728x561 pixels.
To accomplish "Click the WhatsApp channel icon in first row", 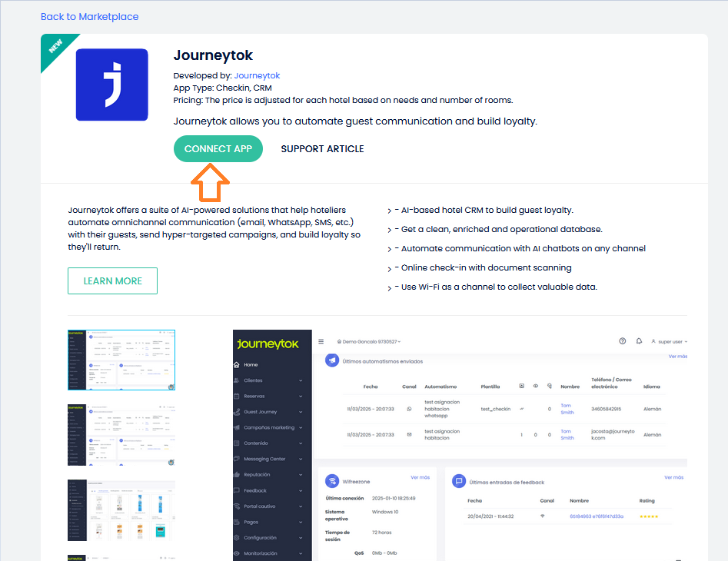I will [409, 409].
